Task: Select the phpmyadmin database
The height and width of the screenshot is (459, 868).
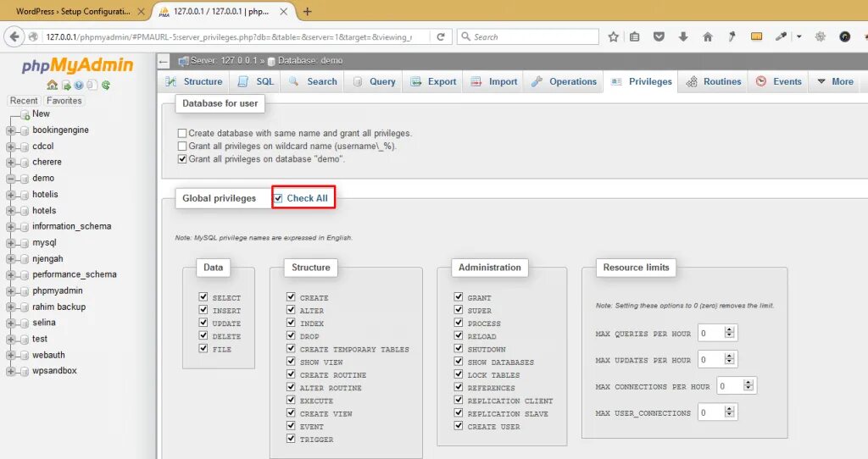Action: tap(57, 290)
